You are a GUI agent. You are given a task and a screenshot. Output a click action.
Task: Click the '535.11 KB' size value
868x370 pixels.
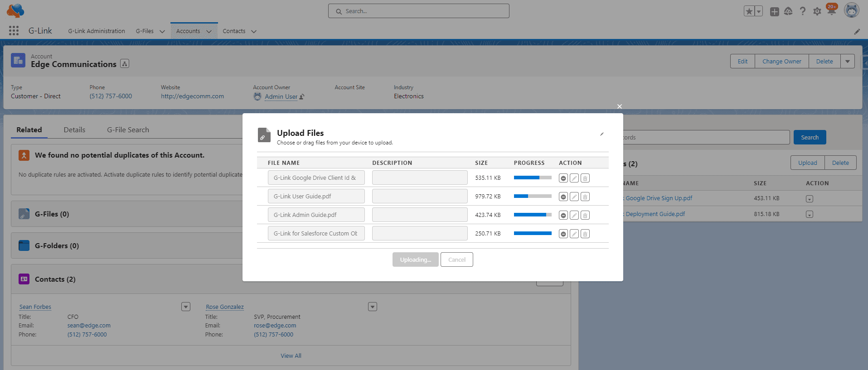[x=488, y=178]
